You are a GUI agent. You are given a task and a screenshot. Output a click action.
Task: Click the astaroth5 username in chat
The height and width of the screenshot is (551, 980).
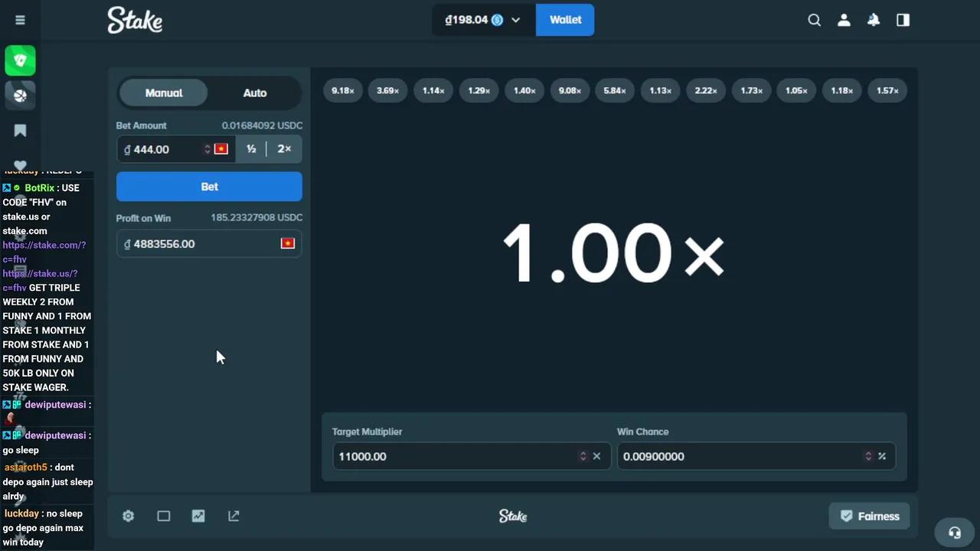pyautogui.click(x=26, y=468)
